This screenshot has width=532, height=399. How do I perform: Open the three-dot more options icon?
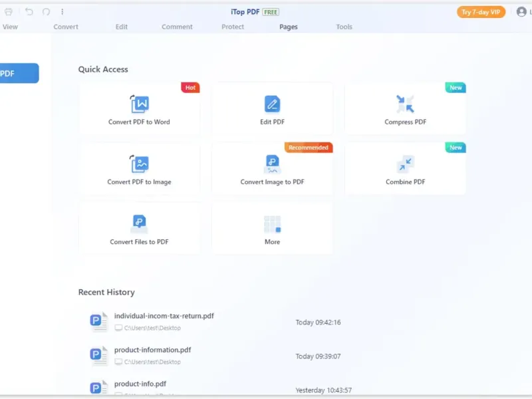(62, 12)
